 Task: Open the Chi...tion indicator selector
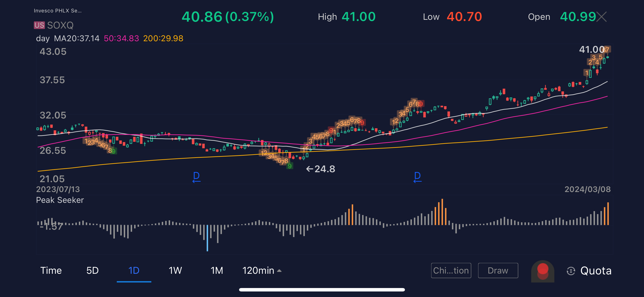[451, 271]
